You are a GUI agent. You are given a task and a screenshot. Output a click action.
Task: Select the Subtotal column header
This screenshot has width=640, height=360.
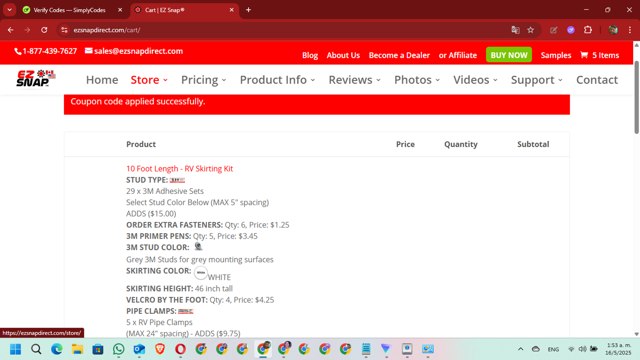point(533,144)
